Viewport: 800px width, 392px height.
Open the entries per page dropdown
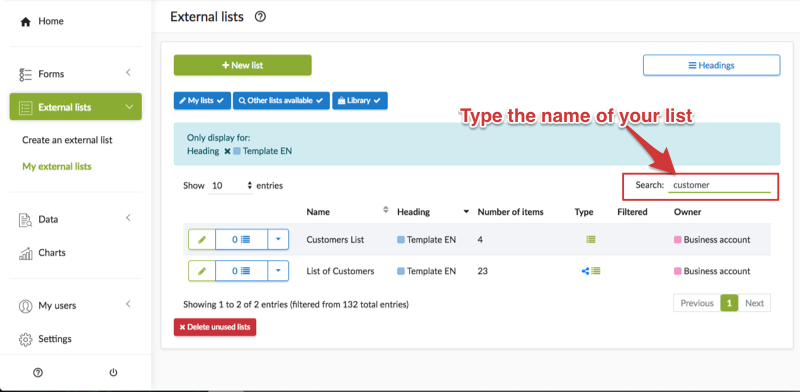click(231, 186)
